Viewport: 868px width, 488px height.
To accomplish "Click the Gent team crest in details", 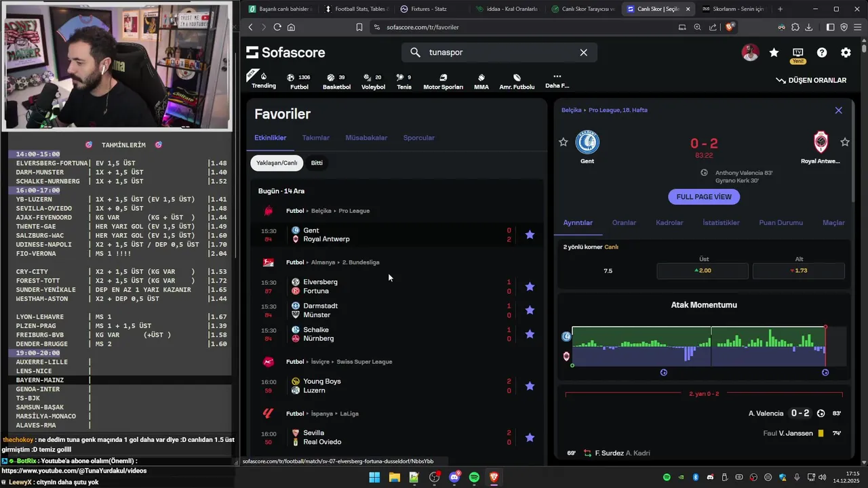I will click(587, 142).
